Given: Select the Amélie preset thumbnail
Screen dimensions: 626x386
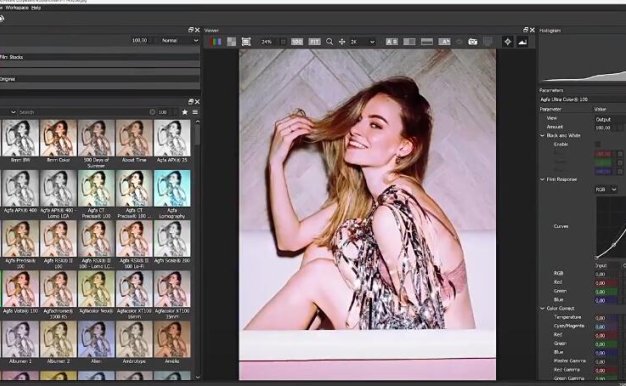Looking at the screenshot, I should pos(172,339).
